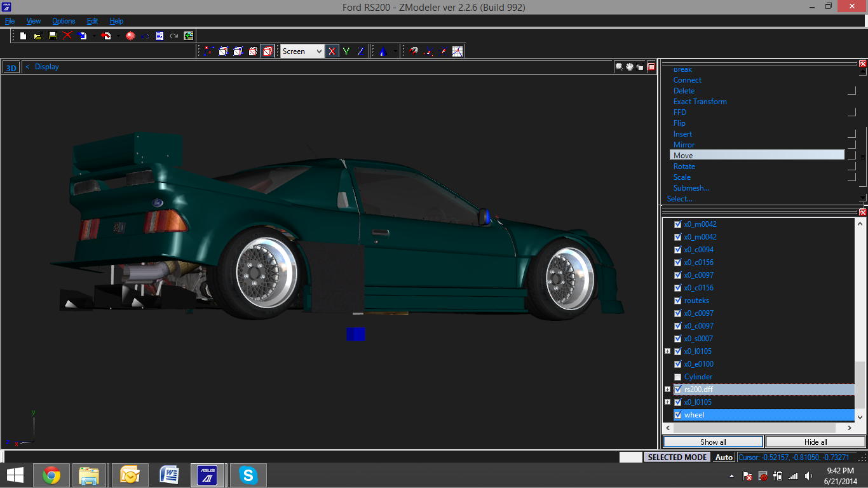Image resolution: width=868 pixels, height=488 pixels.
Task: Toggle the Auto status button
Action: point(724,457)
